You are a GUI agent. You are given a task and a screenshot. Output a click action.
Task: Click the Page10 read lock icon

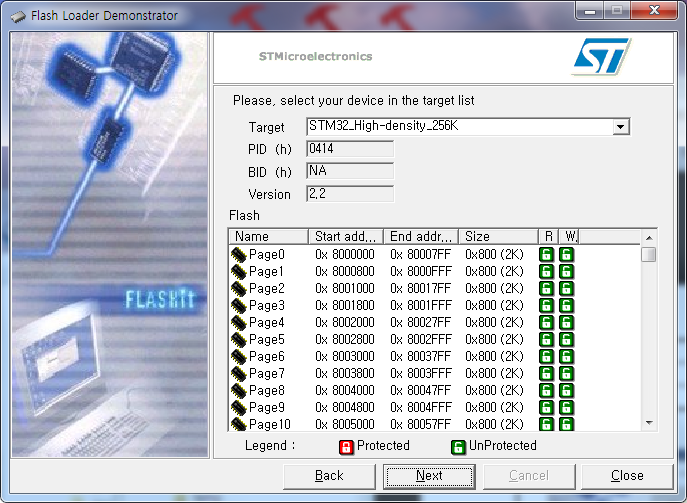546,424
